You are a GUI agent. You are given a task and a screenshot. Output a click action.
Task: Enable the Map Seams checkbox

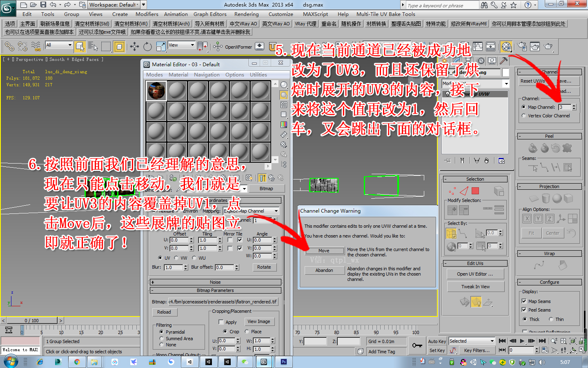(x=524, y=301)
